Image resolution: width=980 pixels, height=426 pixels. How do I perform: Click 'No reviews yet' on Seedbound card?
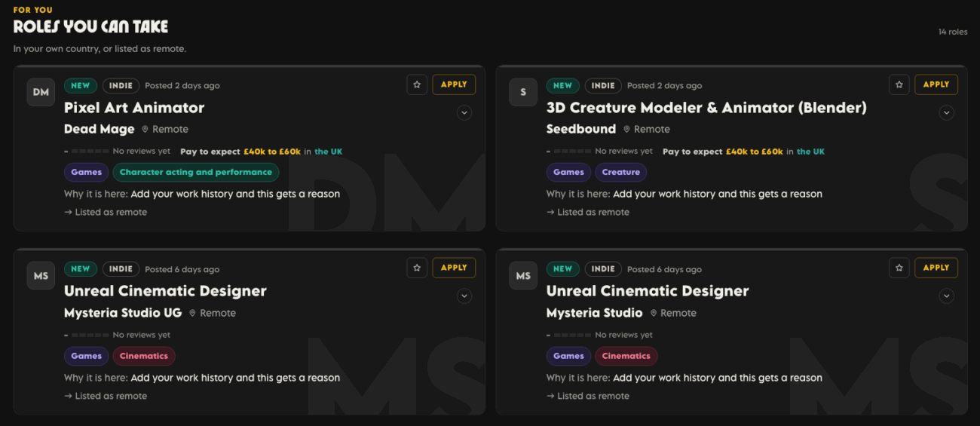point(623,152)
